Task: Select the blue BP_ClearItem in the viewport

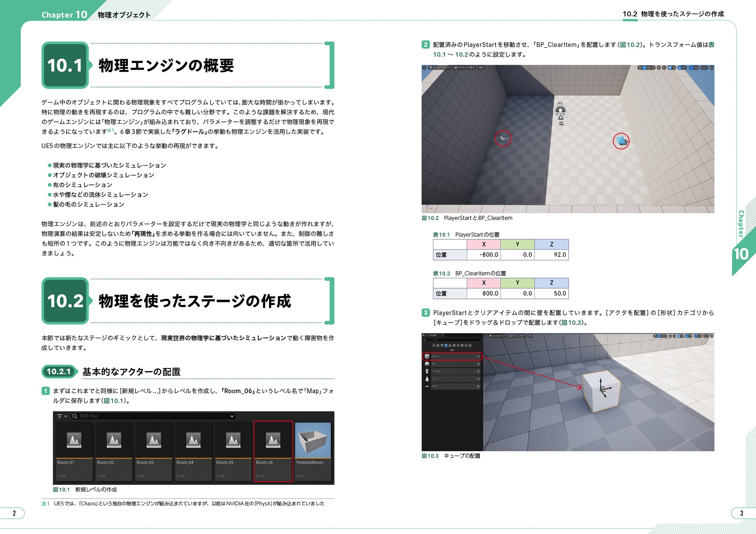Action: (621, 141)
